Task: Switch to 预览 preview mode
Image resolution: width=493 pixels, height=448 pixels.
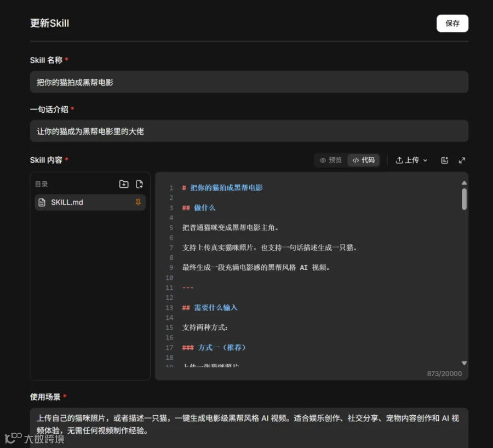Action: (x=331, y=160)
